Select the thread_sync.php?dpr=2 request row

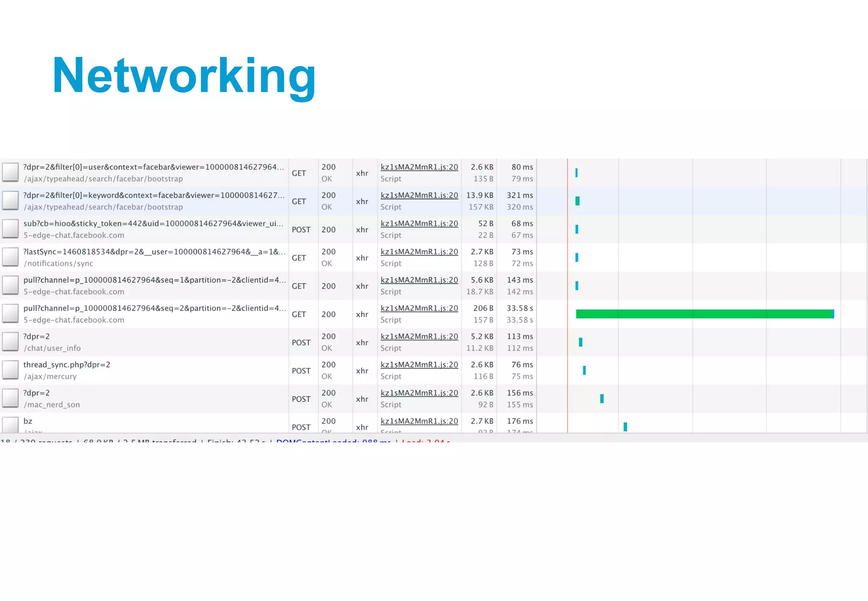click(x=67, y=364)
